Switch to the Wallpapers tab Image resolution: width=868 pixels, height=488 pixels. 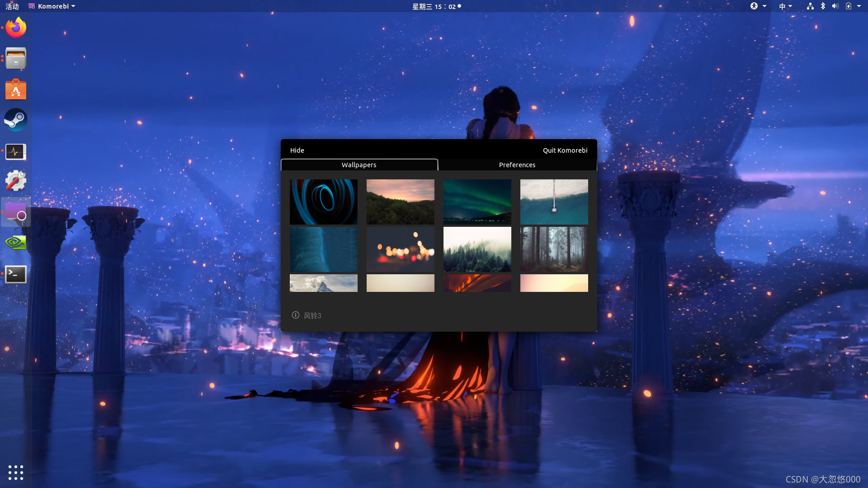click(x=359, y=164)
